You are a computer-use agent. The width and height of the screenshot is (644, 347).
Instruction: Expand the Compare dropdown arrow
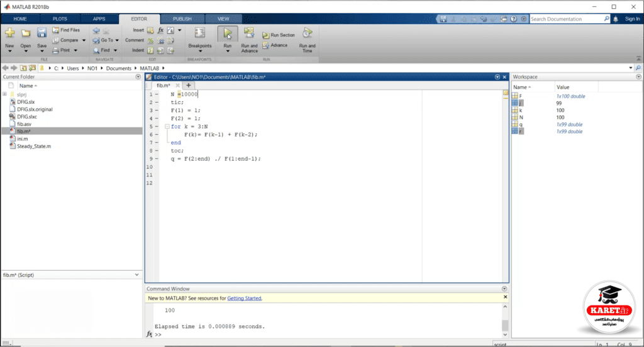[84, 40]
